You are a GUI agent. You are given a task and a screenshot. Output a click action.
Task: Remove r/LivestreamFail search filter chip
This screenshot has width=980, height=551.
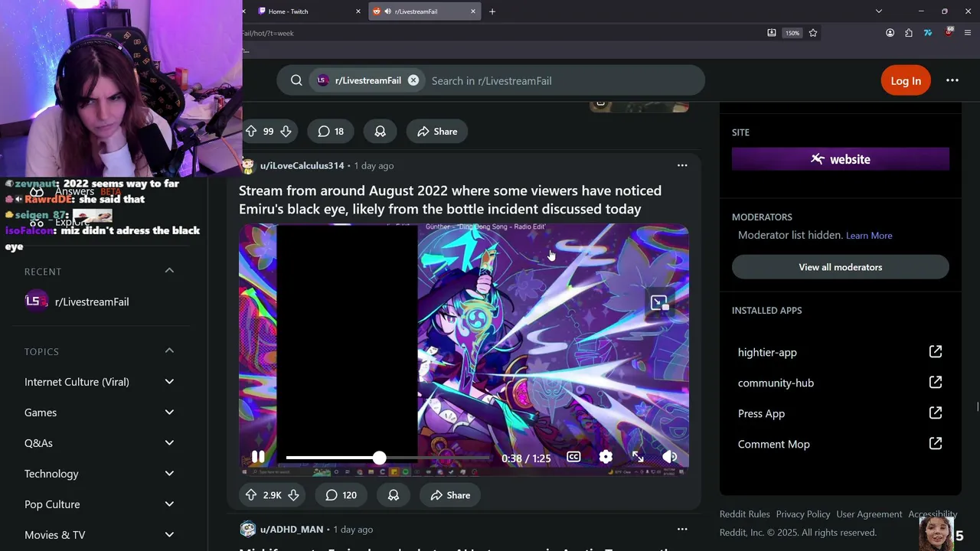413,80
